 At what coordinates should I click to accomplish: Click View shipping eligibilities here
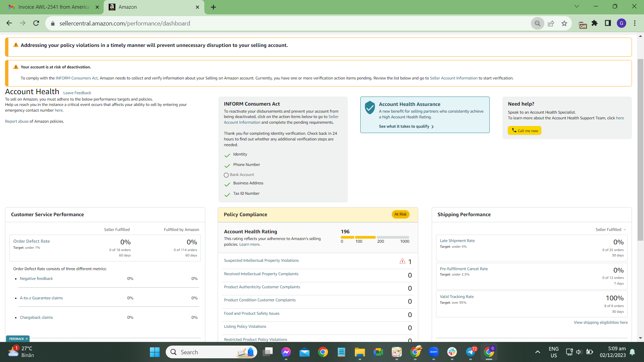(600, 322)
